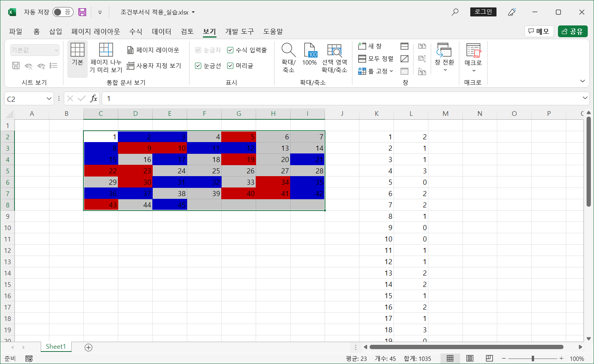The width and height of the screenshot is (594, 364).
Task: Switch to the 홈 ribbon tab
Action: click(36, 31)
